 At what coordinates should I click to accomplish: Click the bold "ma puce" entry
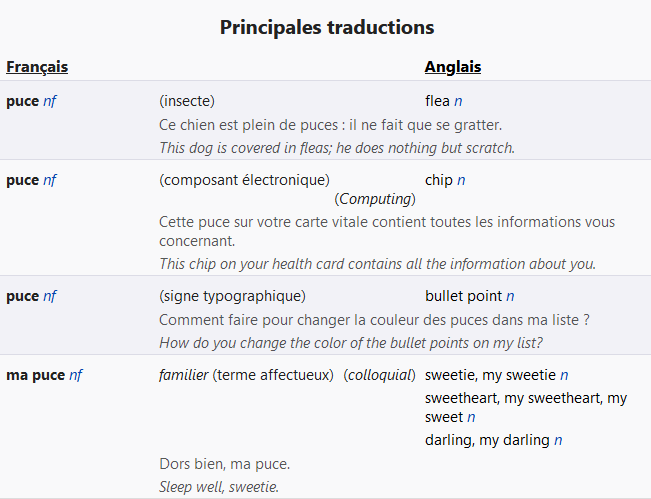35,375
